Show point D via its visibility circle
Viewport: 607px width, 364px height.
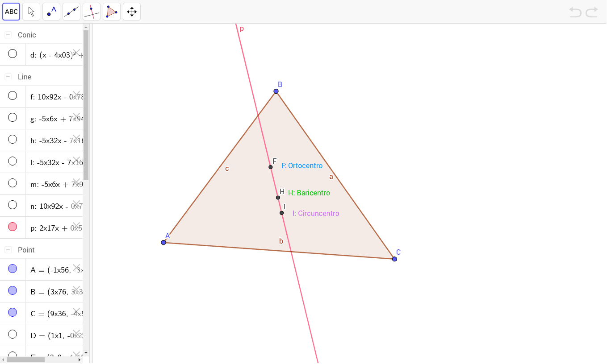[x=13, y=334]
